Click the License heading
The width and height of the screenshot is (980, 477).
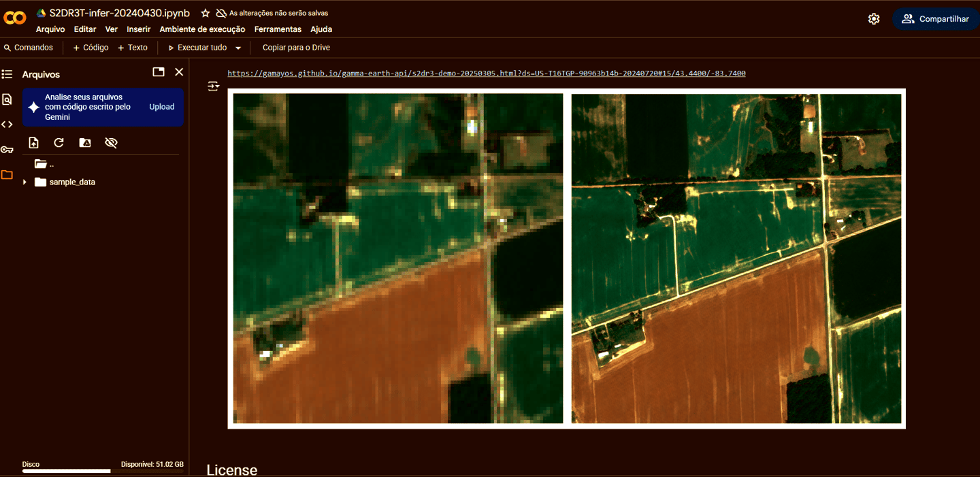coord(232,470)
